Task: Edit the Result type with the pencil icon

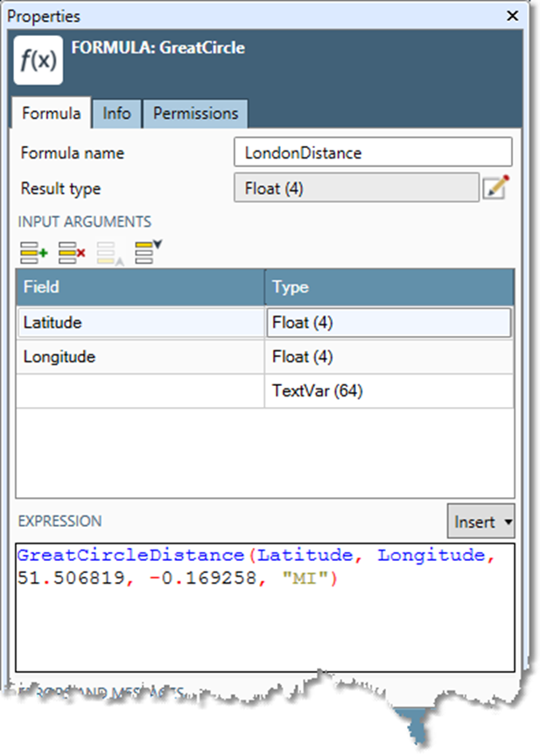Action: coord(494,187)
